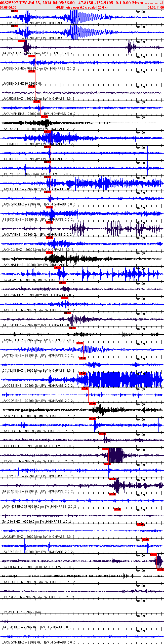
Task: Select the UW.GLDO.EHZ station label
Action: point(38,310)
